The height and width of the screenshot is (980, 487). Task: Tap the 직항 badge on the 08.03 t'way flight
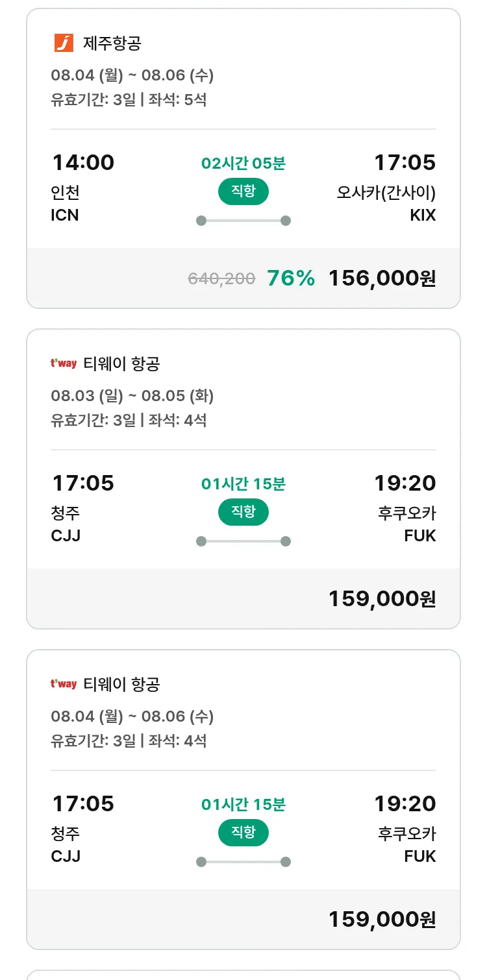click(x=243, y=512)
